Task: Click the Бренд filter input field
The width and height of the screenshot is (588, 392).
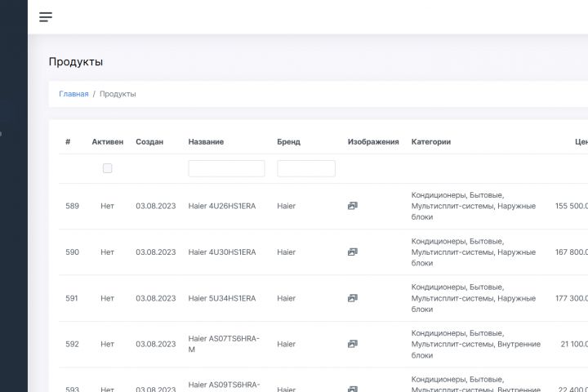Action: (306, 168)
